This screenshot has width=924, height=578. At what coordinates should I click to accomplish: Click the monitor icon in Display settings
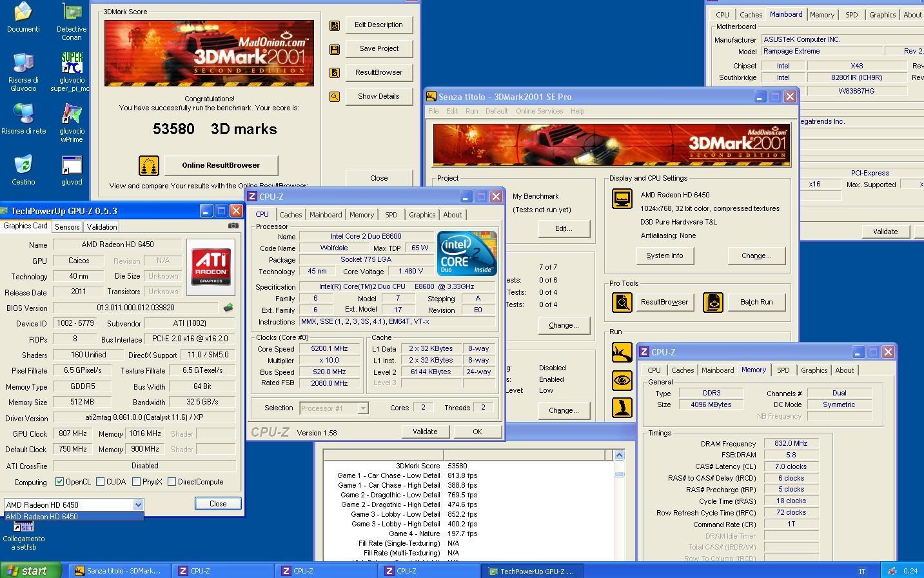(622, 199)
